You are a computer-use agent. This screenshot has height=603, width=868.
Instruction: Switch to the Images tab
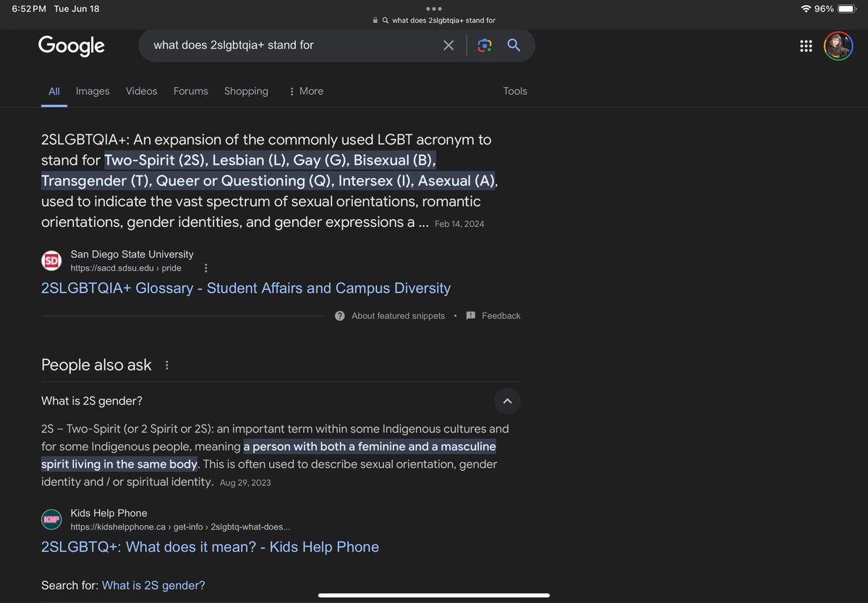pyautogui.click(x=93, y=91)
